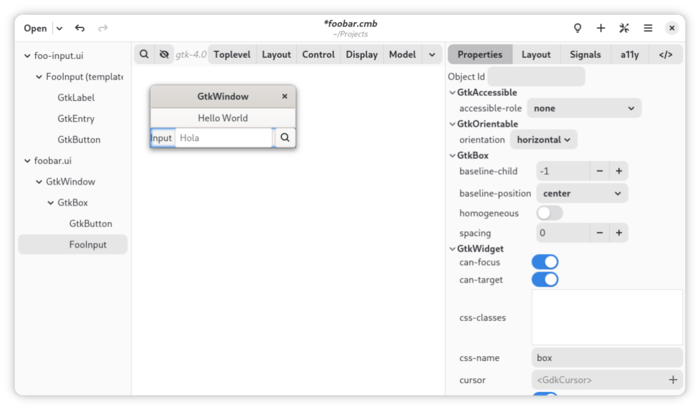Click the redo arrow in header bar

[x=103, y=28]
